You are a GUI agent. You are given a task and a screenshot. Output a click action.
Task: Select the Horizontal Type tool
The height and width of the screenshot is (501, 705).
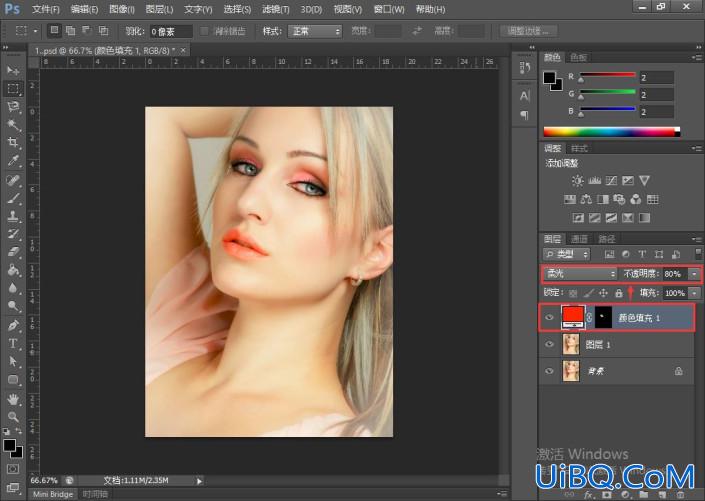(x=13, y=344)
